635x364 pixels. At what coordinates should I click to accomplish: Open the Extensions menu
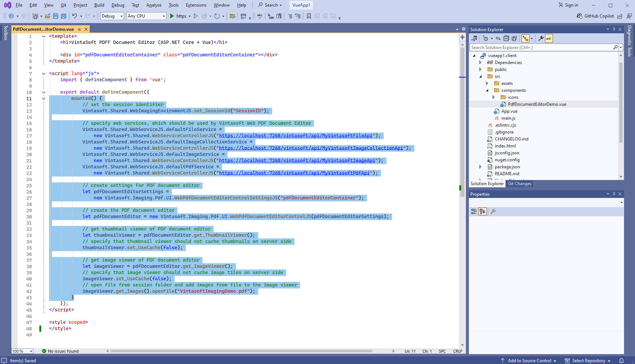(x=196, y=5)
